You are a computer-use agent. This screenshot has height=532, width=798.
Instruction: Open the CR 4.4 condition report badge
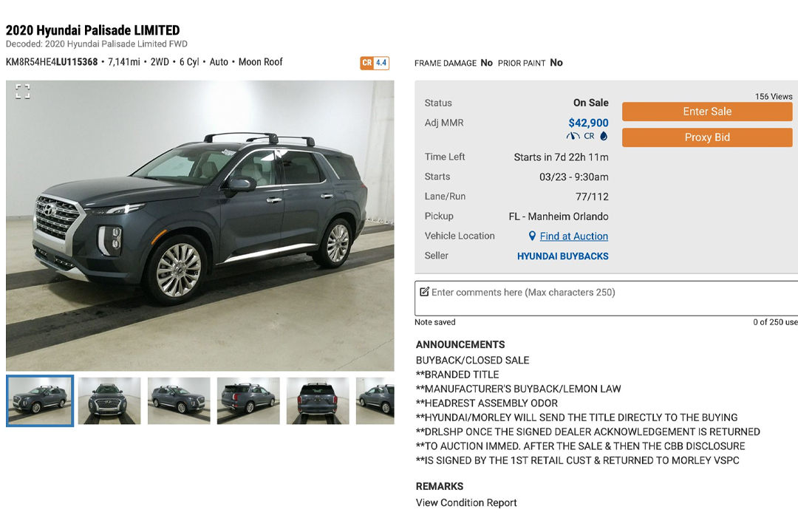(375, 63)
